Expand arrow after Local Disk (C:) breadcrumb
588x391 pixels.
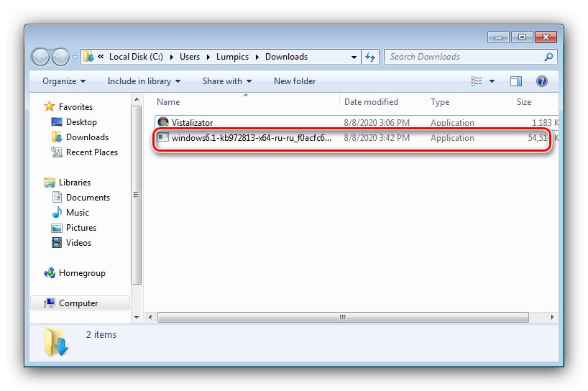171,57
